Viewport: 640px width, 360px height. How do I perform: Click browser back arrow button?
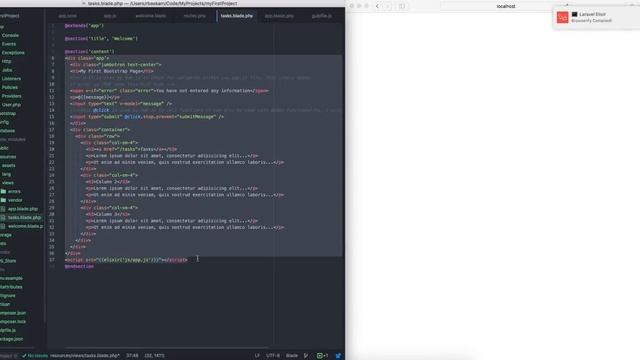[x=377, y=6]
